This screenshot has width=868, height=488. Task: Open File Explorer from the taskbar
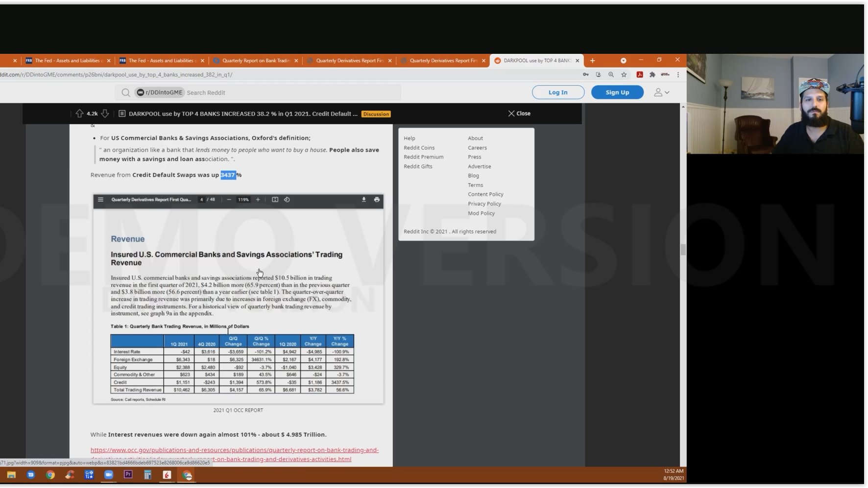11,474
